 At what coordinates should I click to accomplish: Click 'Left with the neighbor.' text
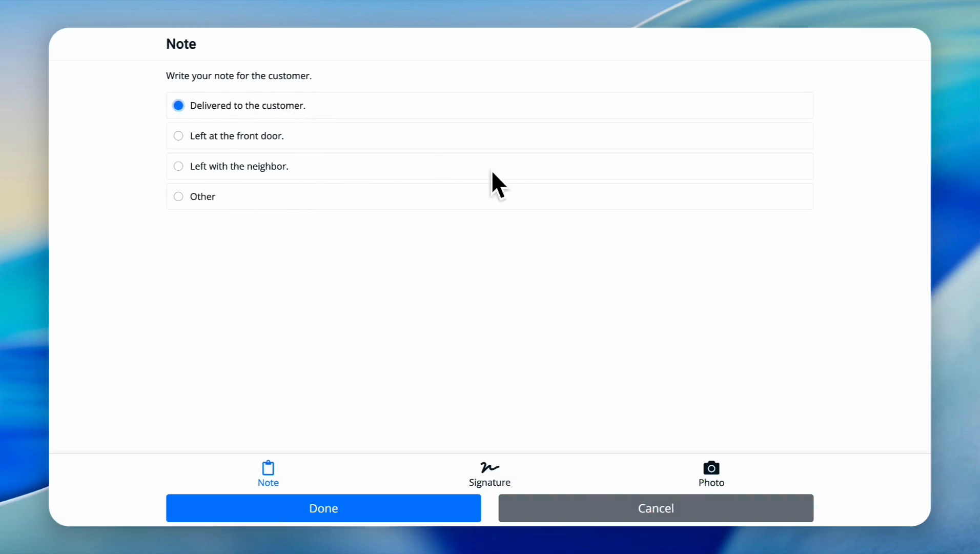239,166
